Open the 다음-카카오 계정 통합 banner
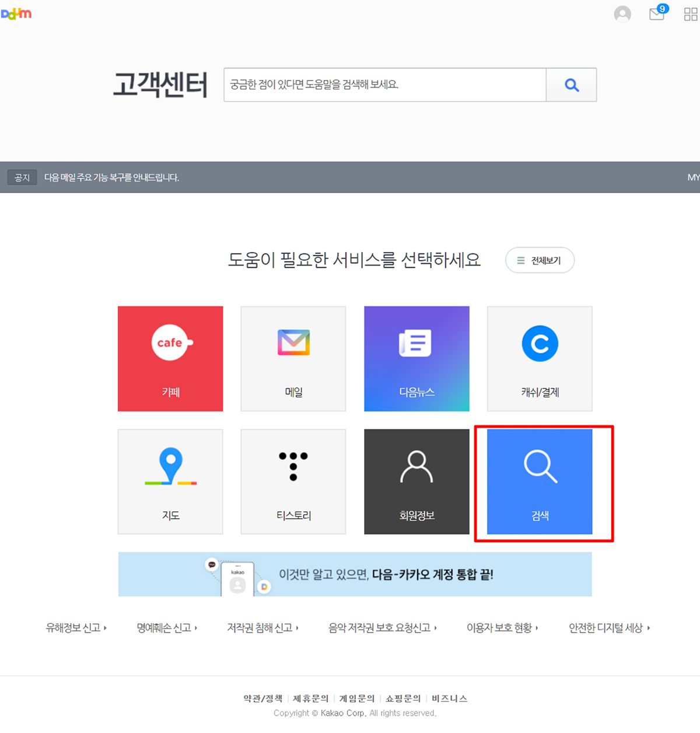Screen dimensions: 700x733 point(355,574)
